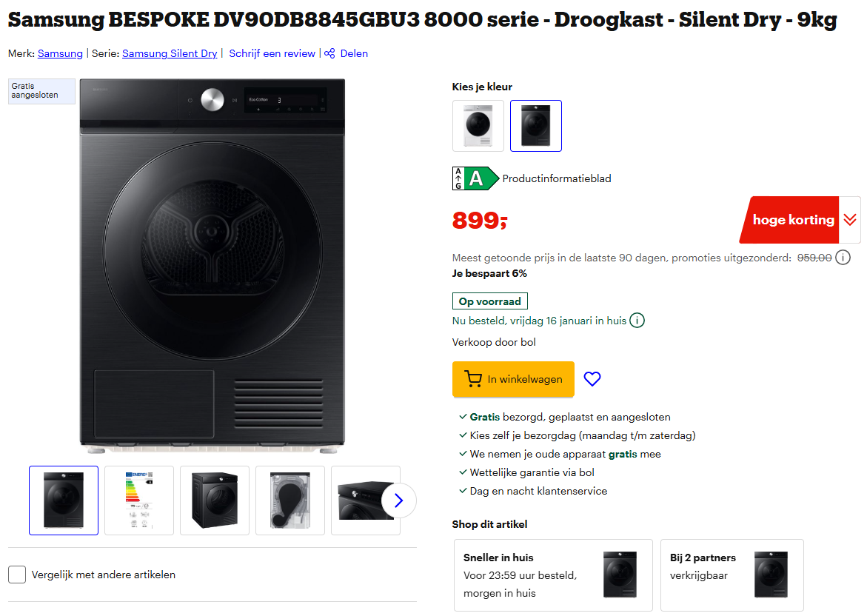Expand the hoge korting chevron
The image size is (867, 616).
(x=848, y=219)
